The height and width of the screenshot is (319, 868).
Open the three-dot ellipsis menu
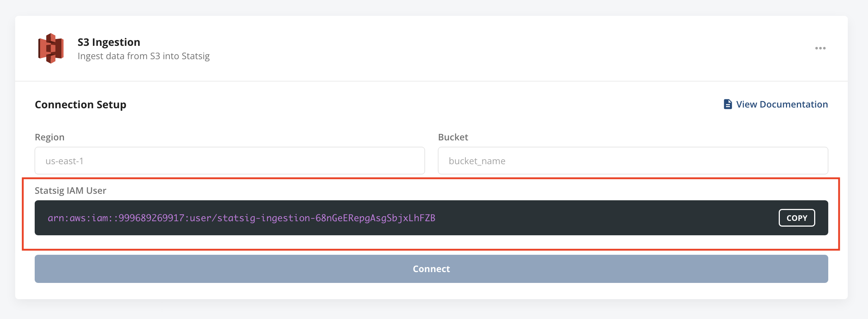(820, 48)
